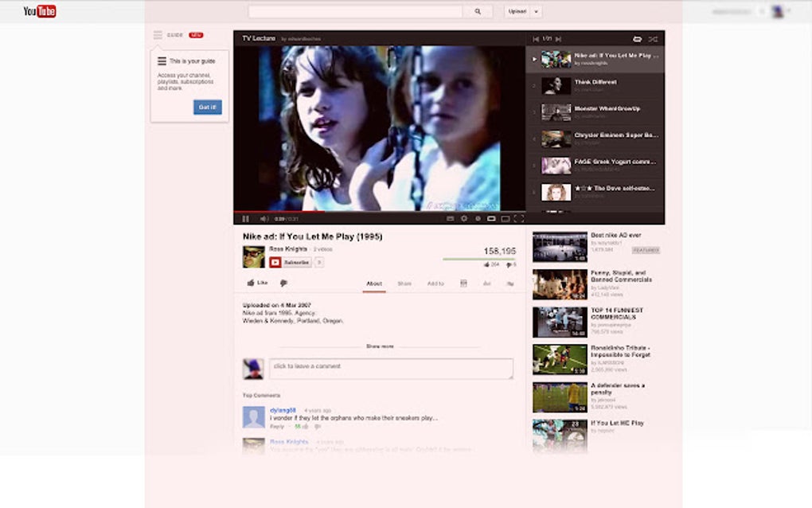Switch to the Add to tab
This screenshot has width=812, height=508.
tap(435, 283)
